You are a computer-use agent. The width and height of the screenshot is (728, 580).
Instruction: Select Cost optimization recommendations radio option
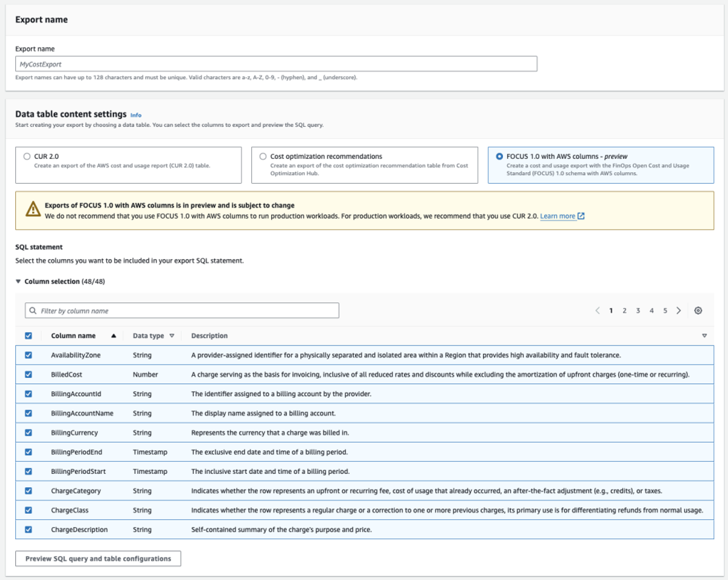(x=263, y=157)
